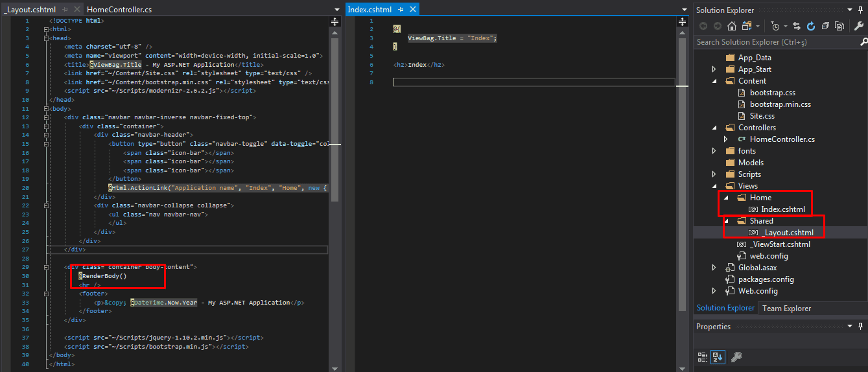Click the Forward arrow in Solution Explorer toolbar
The height and width of the screenshot is (372, 868).
(x=717, y=26)
